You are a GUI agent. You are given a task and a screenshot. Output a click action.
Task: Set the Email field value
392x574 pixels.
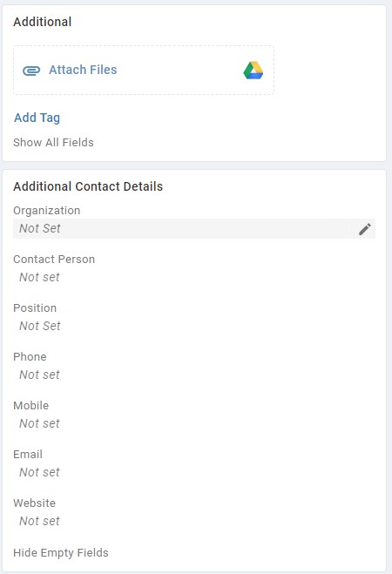[x=39, y=472]
